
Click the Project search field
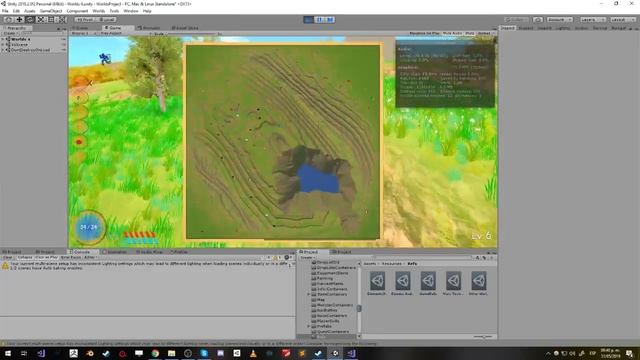click(422, 258)
